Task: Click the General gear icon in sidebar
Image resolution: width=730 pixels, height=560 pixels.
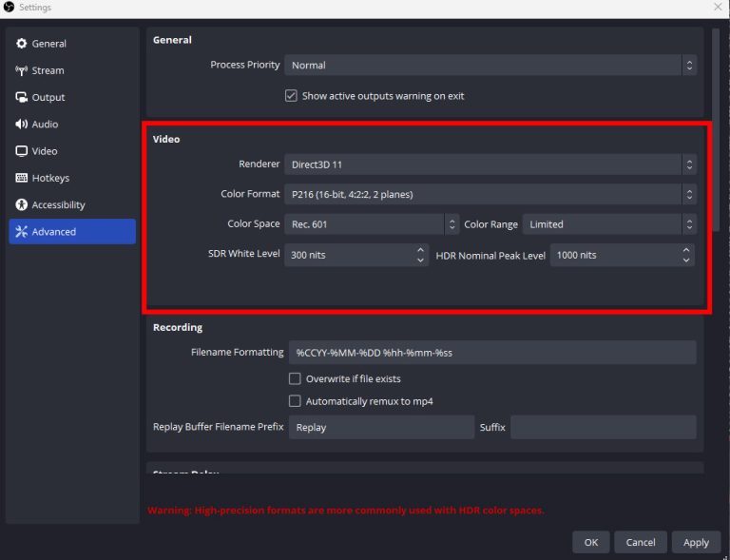Action: point(22,44)
